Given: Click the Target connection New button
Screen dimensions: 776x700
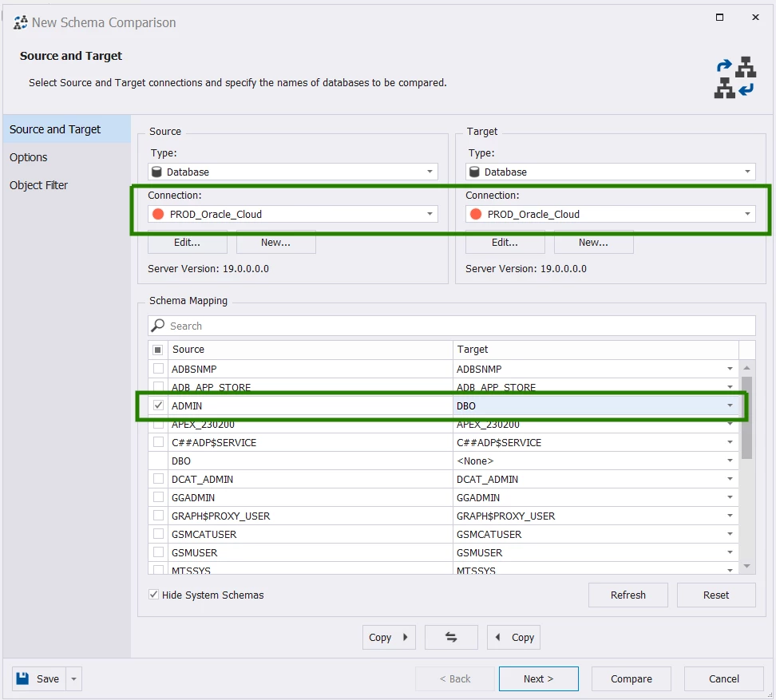Looking at the screenshot, I should (x=593, y=242).
